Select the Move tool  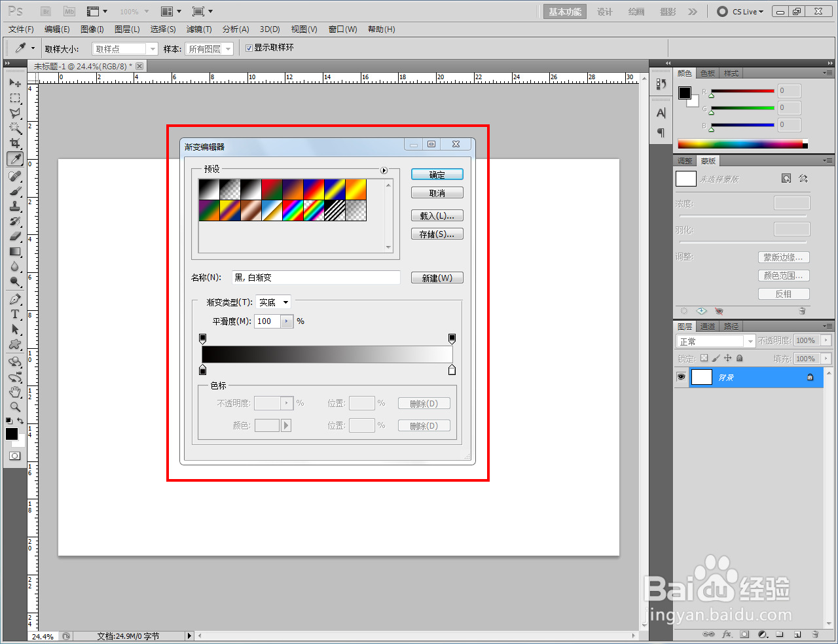[x=15, y=83]
